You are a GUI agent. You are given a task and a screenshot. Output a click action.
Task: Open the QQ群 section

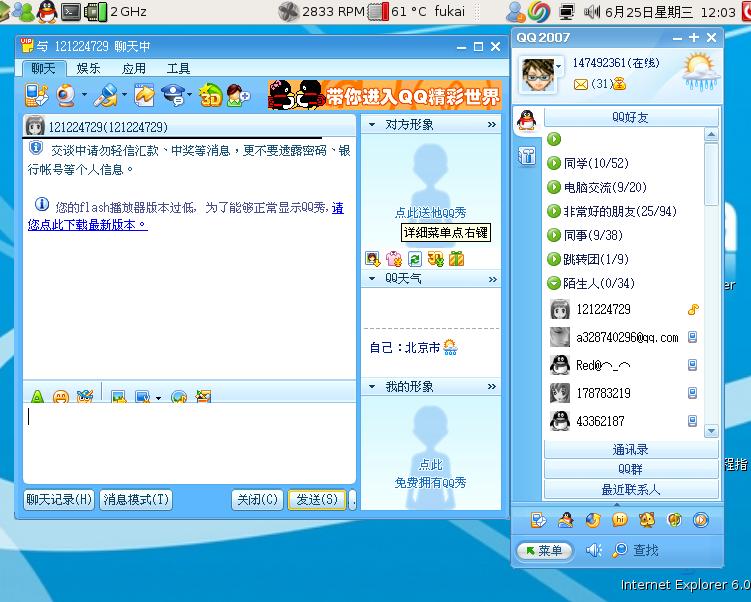point(631,469)
